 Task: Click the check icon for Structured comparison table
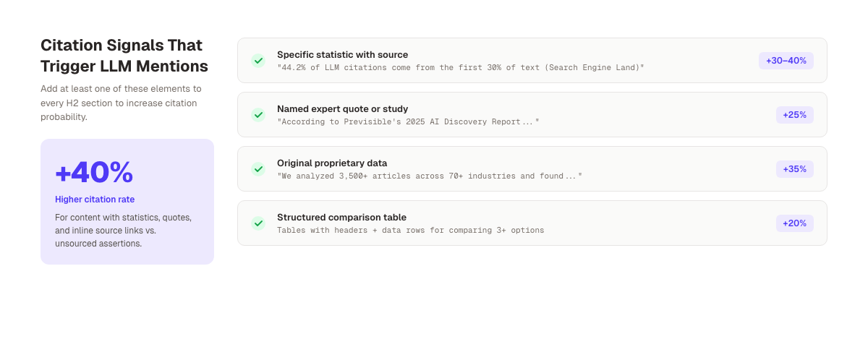tap(258, 223)
